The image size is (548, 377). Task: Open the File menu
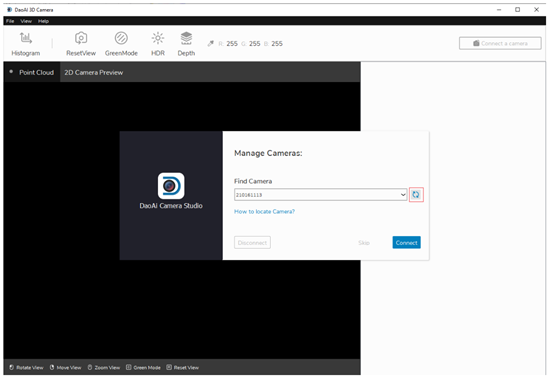pos(10,21)
